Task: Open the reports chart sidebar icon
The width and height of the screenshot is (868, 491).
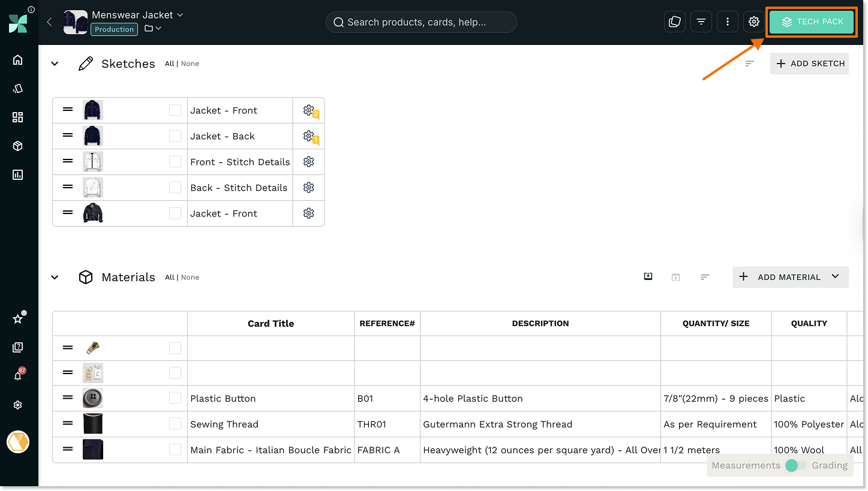Action: pyautogui.click(x=17, y=175)
